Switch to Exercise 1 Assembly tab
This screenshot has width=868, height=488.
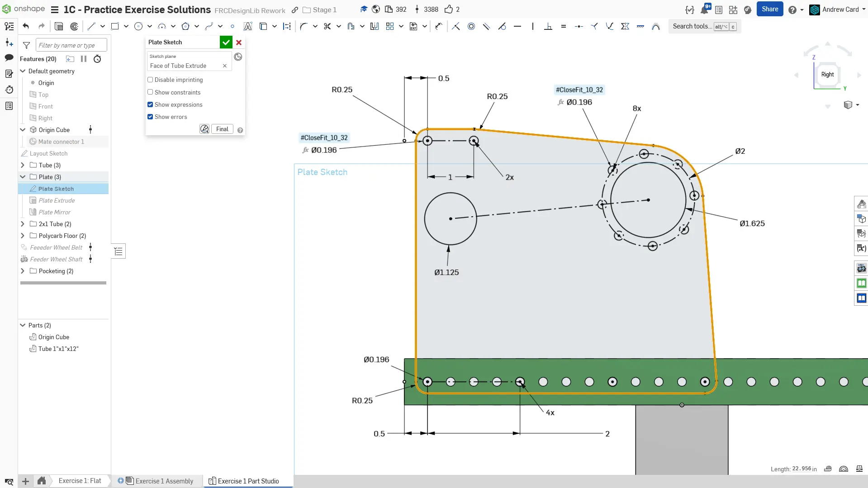click(164, 481)
